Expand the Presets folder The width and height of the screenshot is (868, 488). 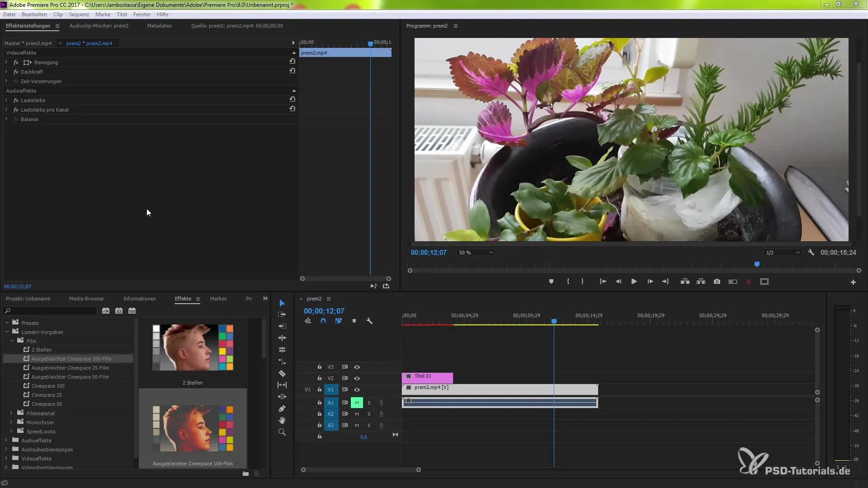pos(7,323)
